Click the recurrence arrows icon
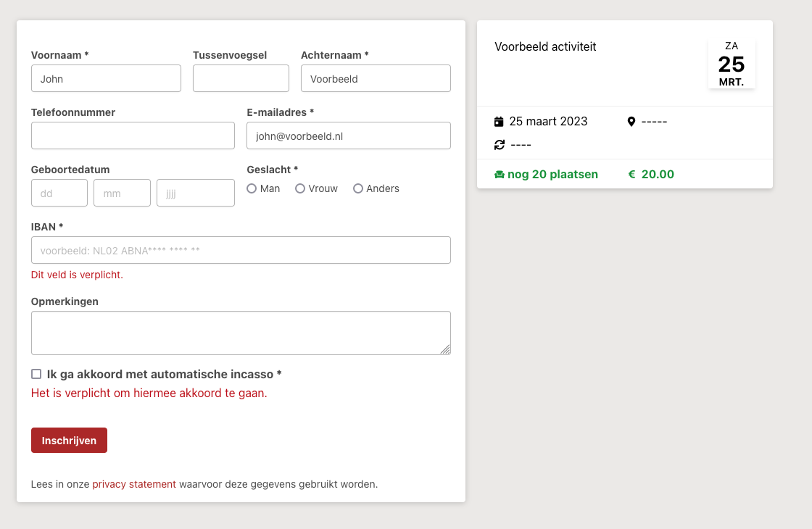The height and width of the screenshot is (529, 812). pyautogui.click(x=499, y=145)
